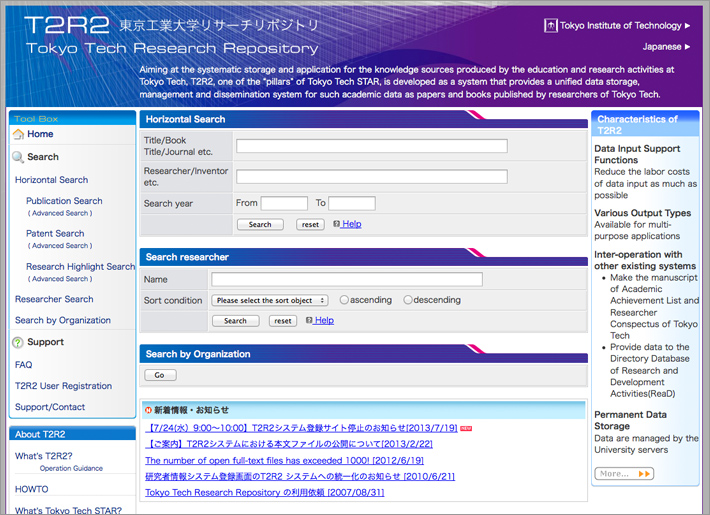Click Go button under Search by Organization
This screenshot has width=710, height=515.
(160, 375)
